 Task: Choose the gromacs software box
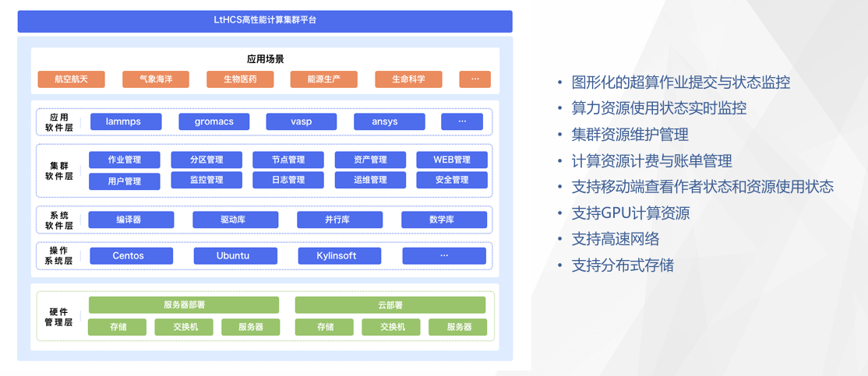click(x=214, y=121)
